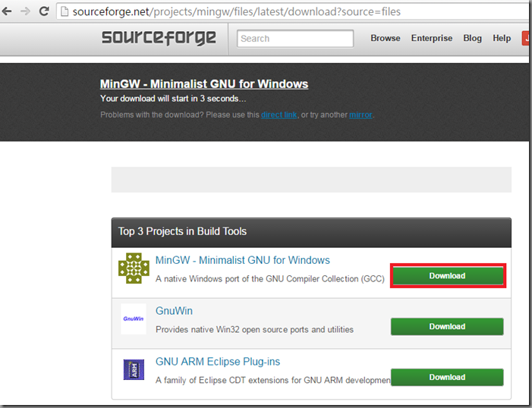Go back with the browser back arrow

[x=6, y=11]
